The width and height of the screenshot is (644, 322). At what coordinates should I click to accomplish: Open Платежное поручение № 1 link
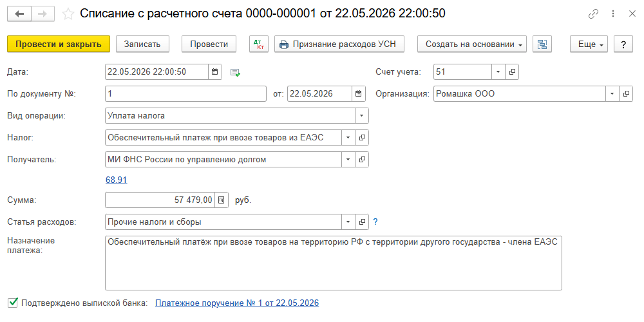point(237,303)
